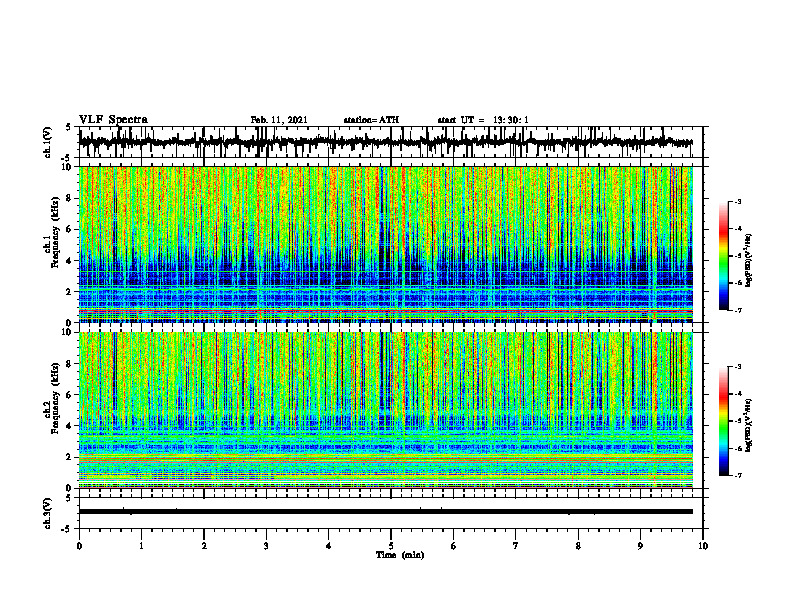This screenshot has height=612, width=792.
Task: Click the date label "Feb. 11, 2021"
Action: (x=279, y=120)
